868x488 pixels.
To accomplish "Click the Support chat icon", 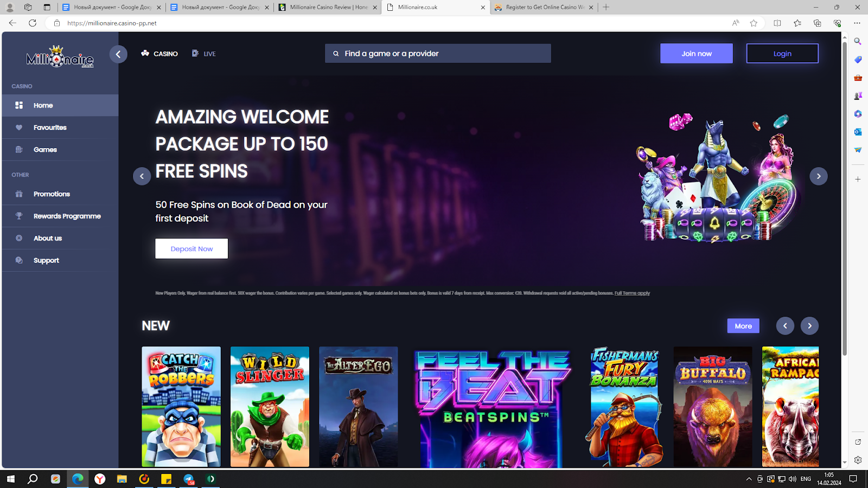I will tap(19, 260).
